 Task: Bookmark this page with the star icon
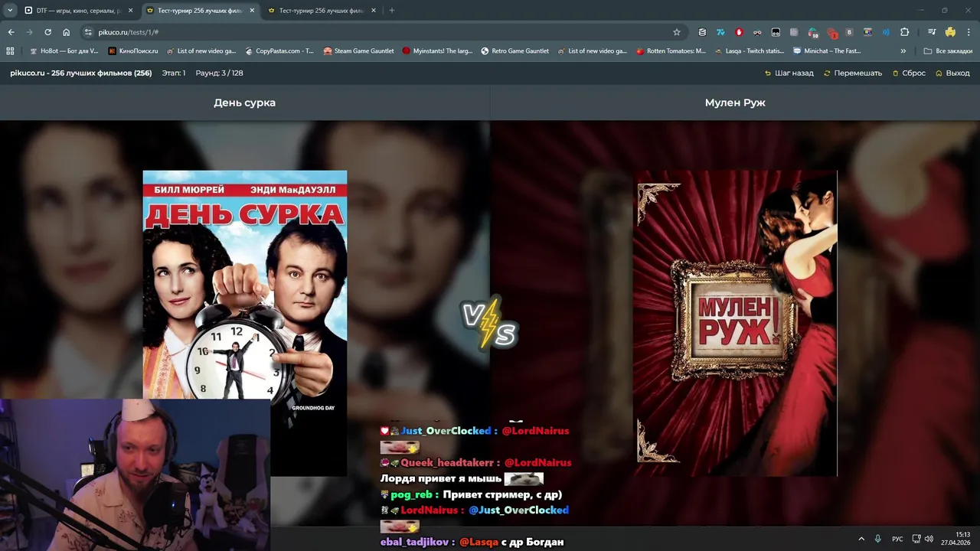click(x=677, y=32)
